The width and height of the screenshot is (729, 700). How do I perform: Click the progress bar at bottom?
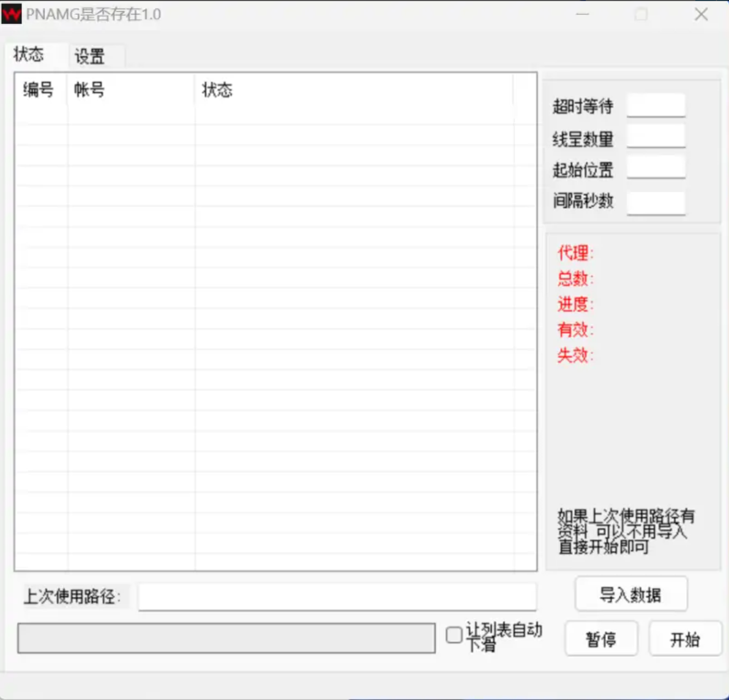(226, 638)
